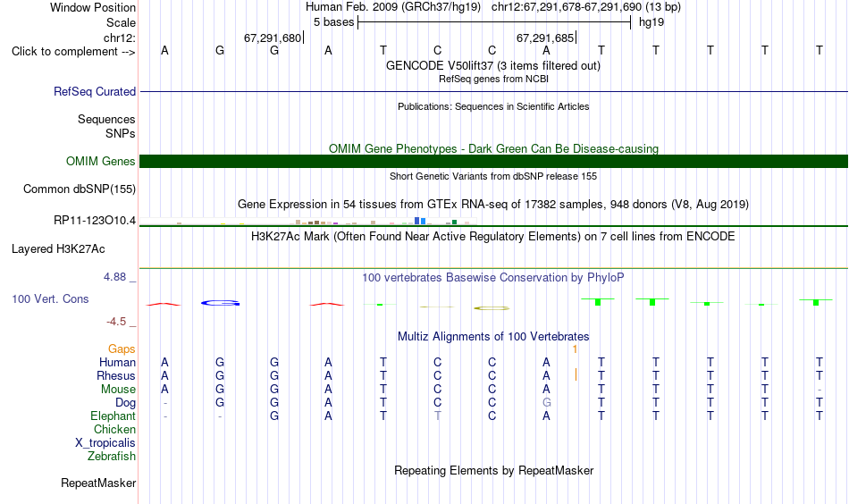
Task: Click "Short Genetic Variants from dbSNP release 155" title
Action: 493,176
